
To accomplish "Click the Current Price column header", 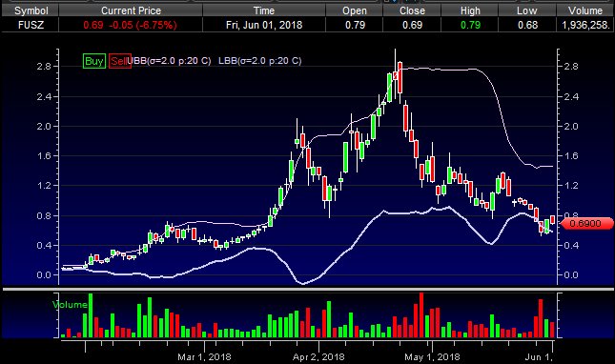I will 131,10.
